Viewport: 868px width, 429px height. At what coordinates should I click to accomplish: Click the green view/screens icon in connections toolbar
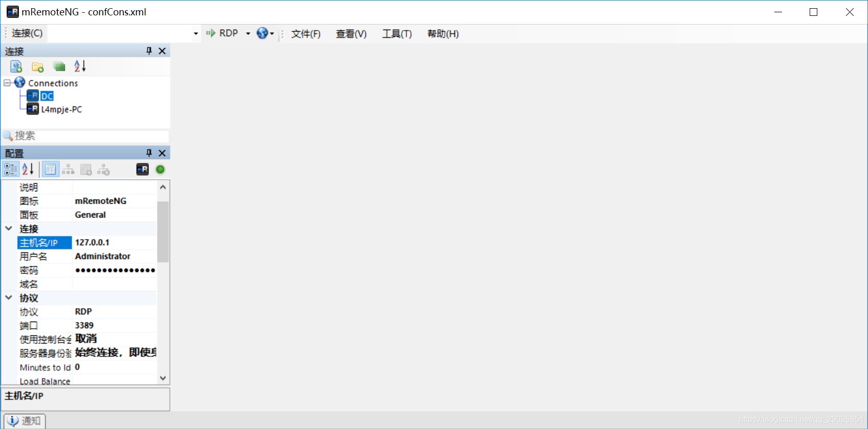point(59,67)
